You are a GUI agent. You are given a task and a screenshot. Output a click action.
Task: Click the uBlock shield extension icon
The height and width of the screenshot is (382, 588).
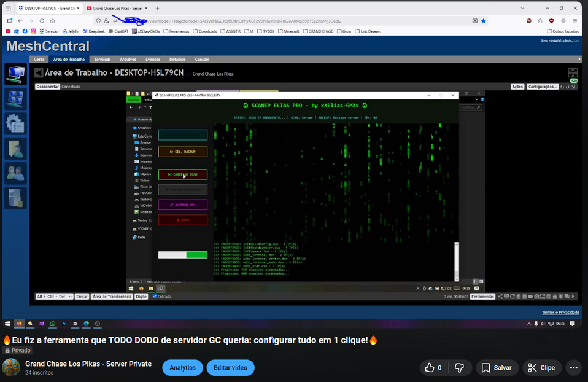pyautogui.click(x=551, y=21)
